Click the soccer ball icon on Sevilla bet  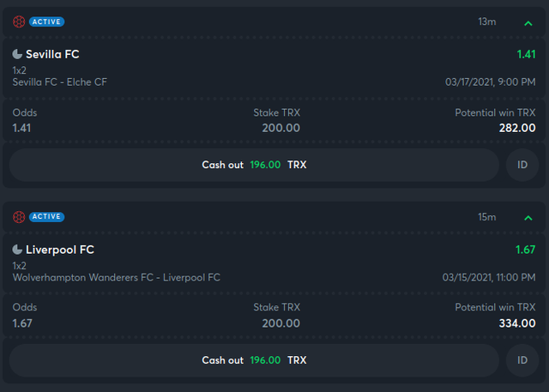click(x=19, y=21)
